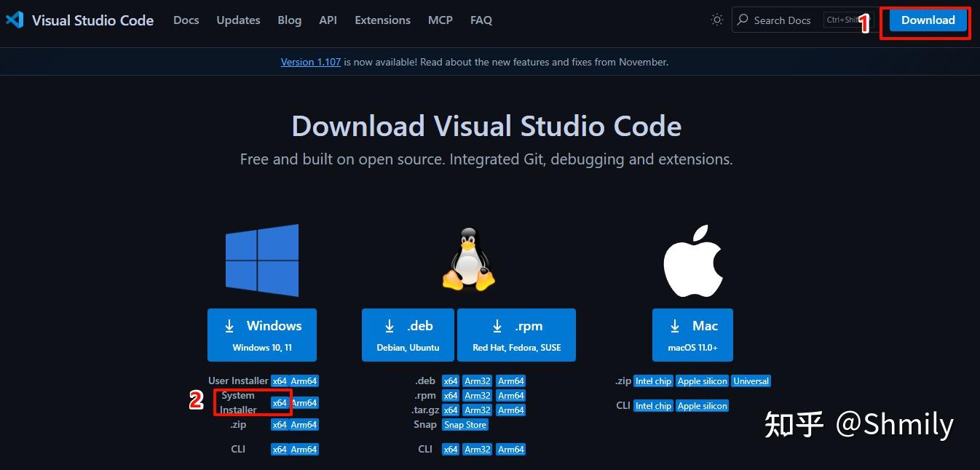
Task: Click the download arrow icon on the .rpm button
Action: pos(497,326)
